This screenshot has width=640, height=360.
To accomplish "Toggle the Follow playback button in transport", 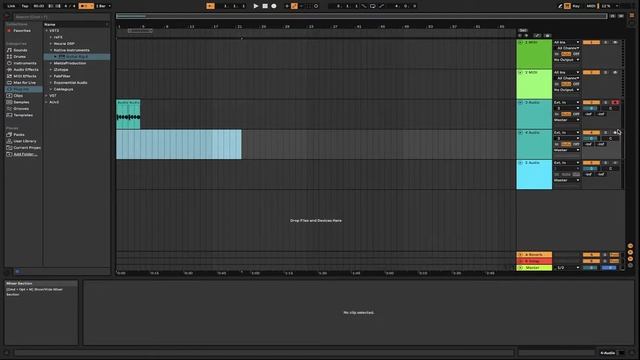I will (x=210, y=6).
